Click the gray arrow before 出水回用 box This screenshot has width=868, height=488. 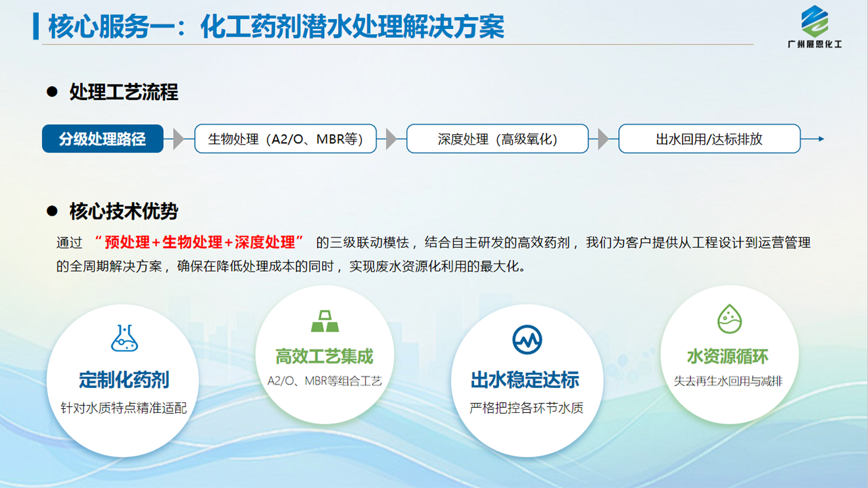point(603,139)
